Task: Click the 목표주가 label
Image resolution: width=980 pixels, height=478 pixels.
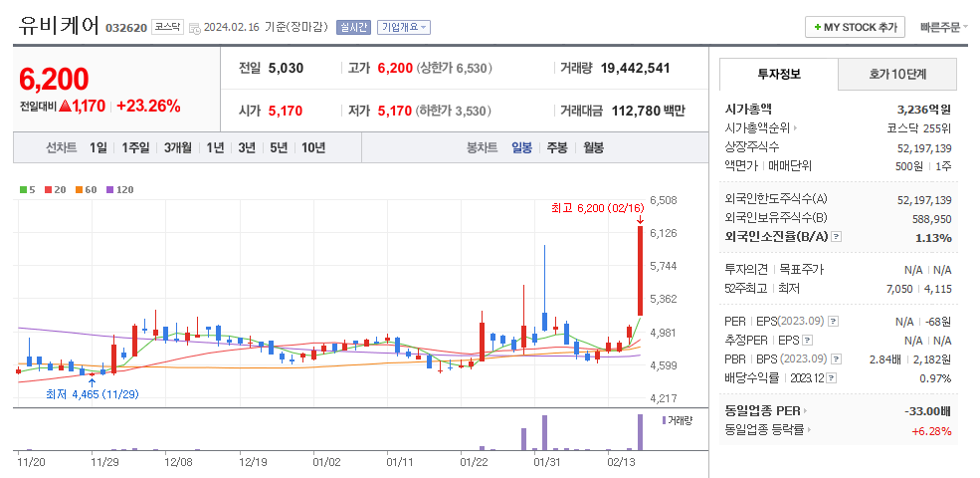Action: point(801,270)
